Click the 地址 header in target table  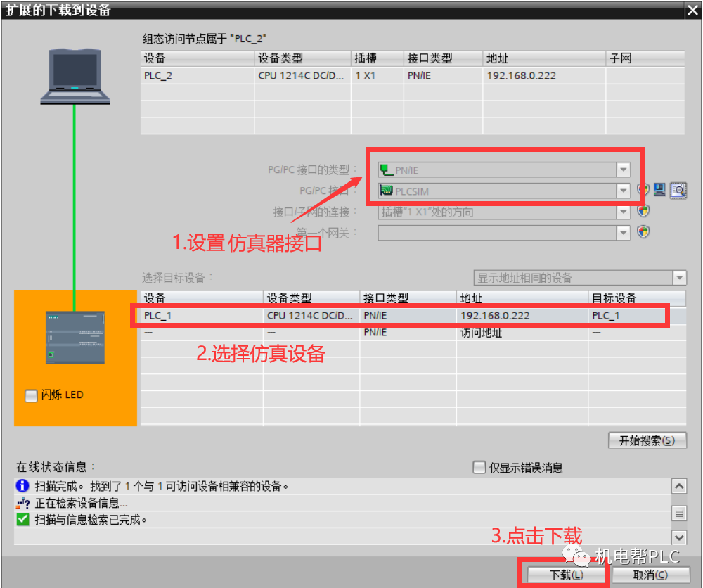522,298
